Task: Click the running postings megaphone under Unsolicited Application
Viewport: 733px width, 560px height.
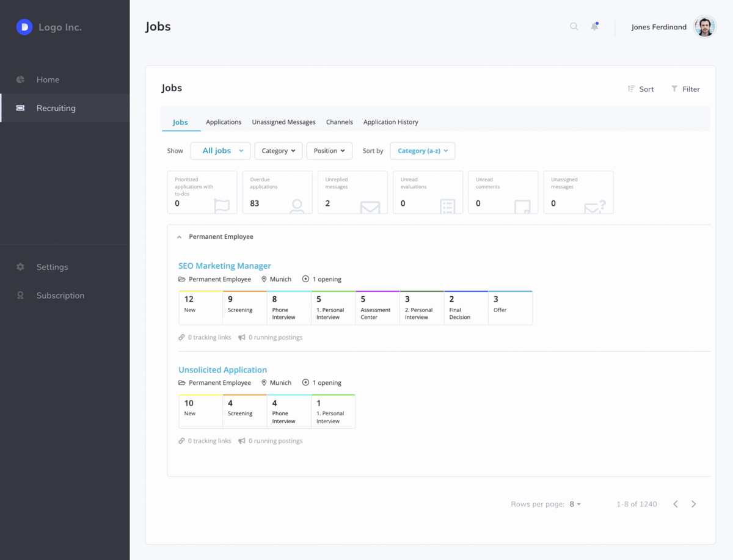Action: coord(242,440)
